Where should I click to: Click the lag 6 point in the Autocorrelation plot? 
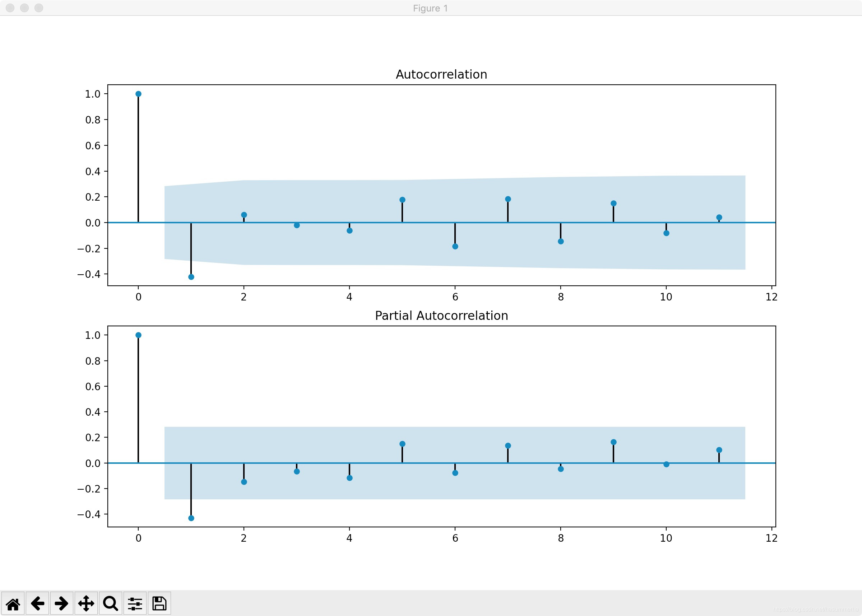(x=455, y=247)
